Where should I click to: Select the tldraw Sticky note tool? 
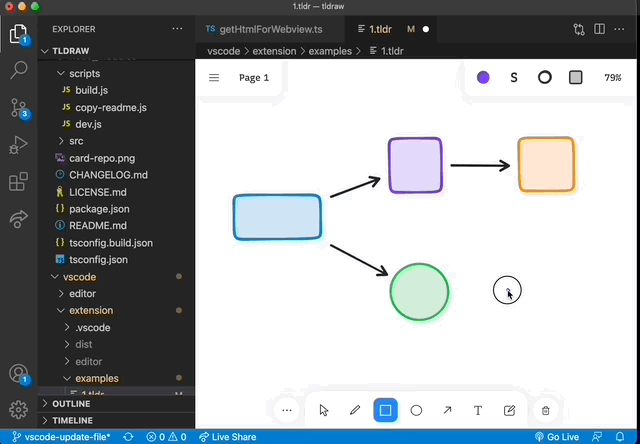(x=509, y=410)
